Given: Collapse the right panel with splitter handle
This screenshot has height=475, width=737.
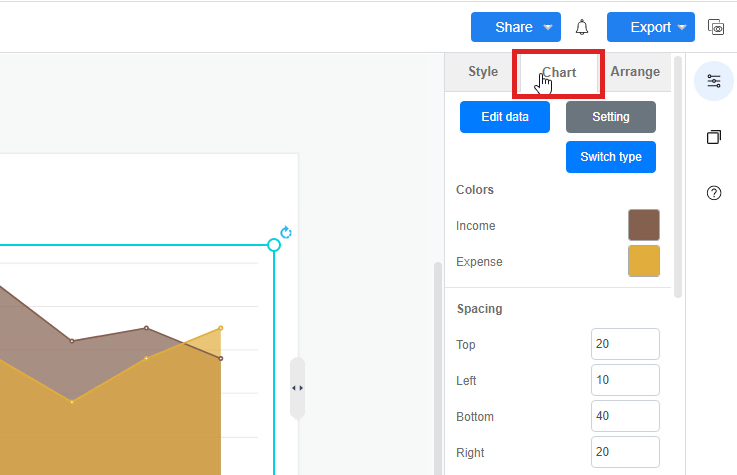Looking at the screenshot, I should point(297,387).
